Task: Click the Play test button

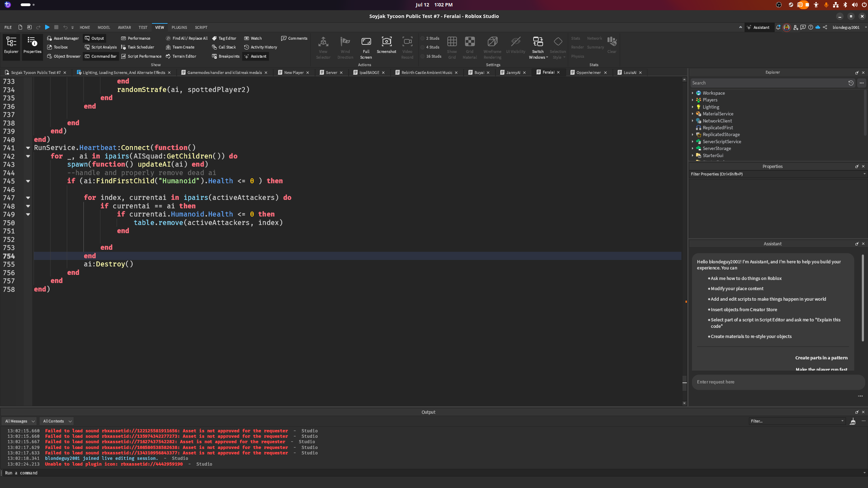Action: [x=47, y=27]
